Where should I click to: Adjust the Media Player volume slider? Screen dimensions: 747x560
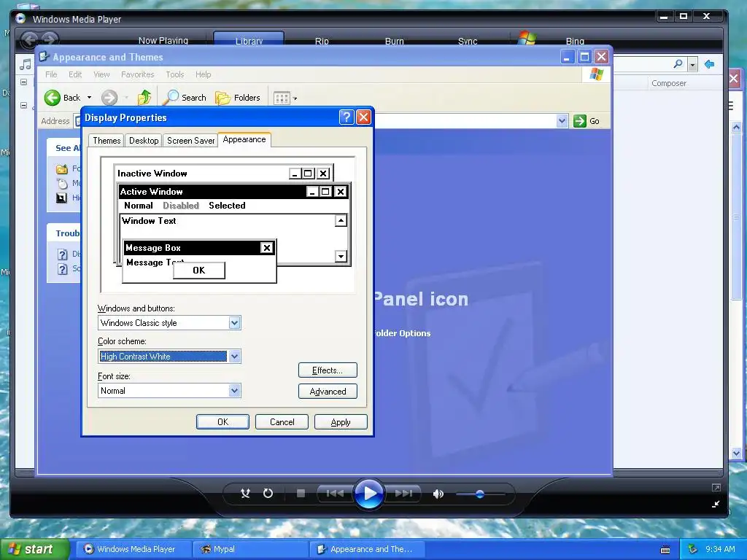(x=480, y=494)
